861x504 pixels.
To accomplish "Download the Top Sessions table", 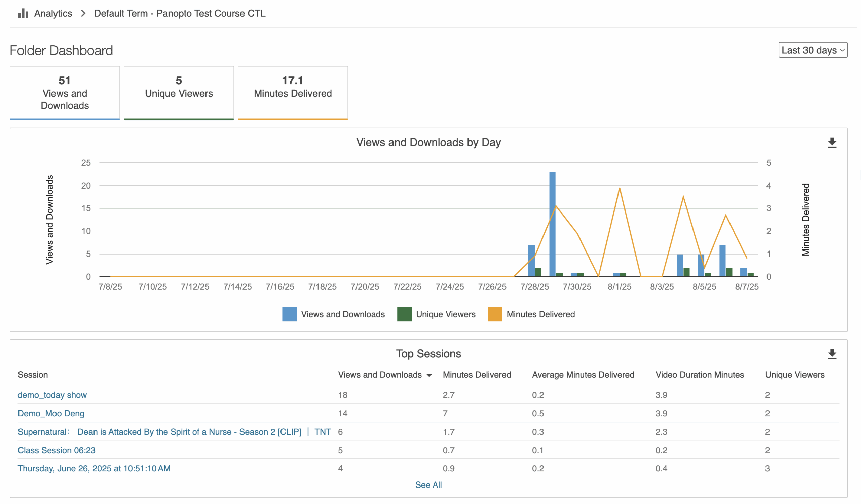I will click(832, 354).
